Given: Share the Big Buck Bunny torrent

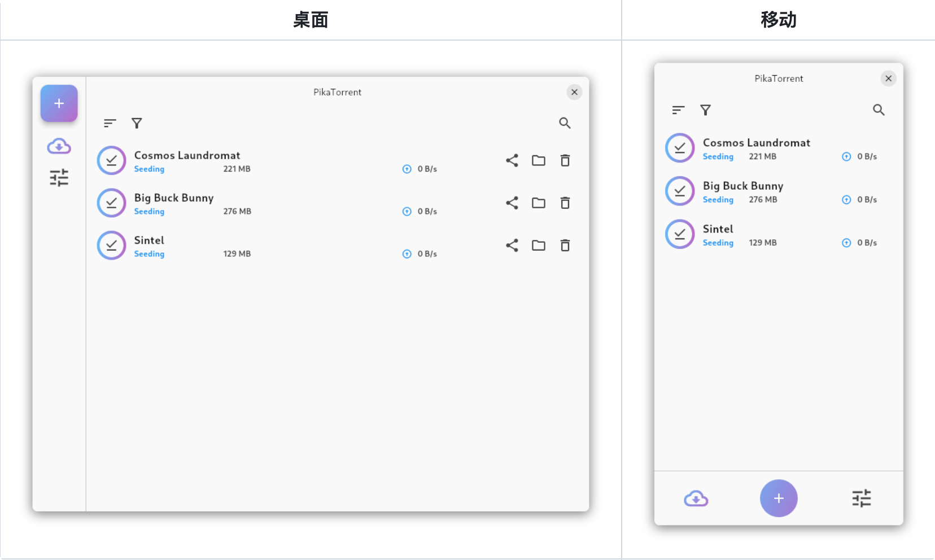Looking at the screenshot, I should tap(512, 203).
